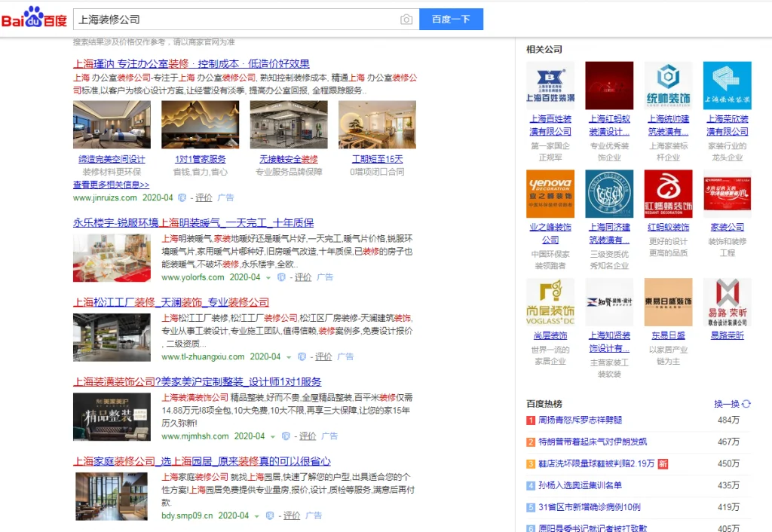Screen dimensions: 772x532
Task: Open 上海瑾汭 专注办公室装修 result title
Action: [191, 63]
